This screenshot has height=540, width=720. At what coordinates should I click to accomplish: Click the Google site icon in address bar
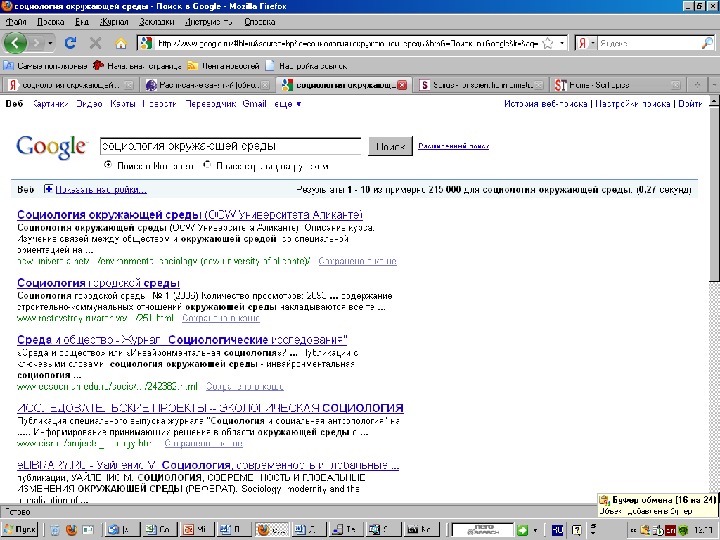146,43
